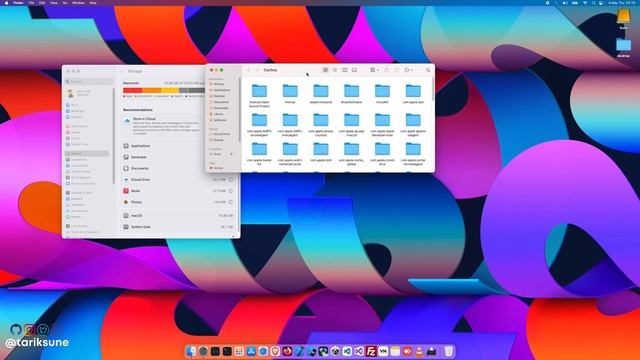Switch Finder to icon view
This screenshot has width=640, height=360.
(x=325, y=70)
